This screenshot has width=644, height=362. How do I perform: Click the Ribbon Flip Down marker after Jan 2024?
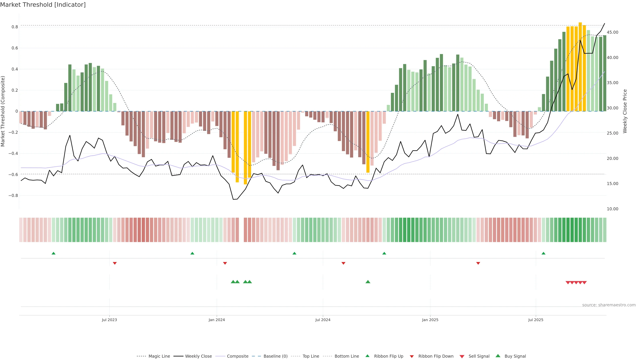(225, 263)
